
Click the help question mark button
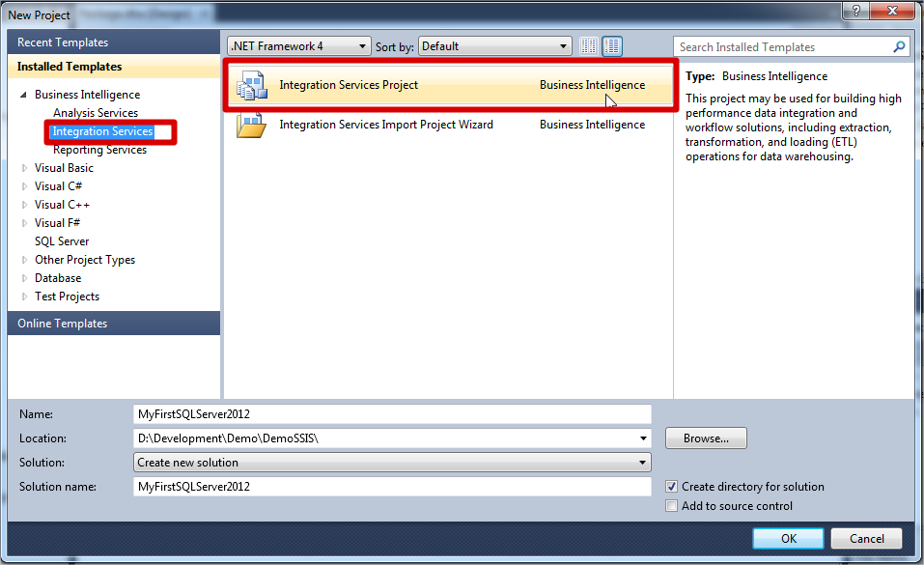point(854,11)
